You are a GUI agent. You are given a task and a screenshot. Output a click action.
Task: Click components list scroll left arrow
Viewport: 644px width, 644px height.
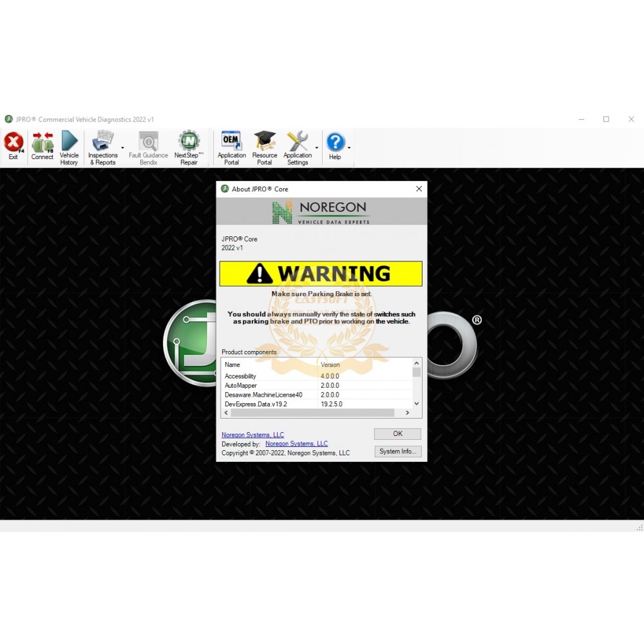(x=226, y=413)
